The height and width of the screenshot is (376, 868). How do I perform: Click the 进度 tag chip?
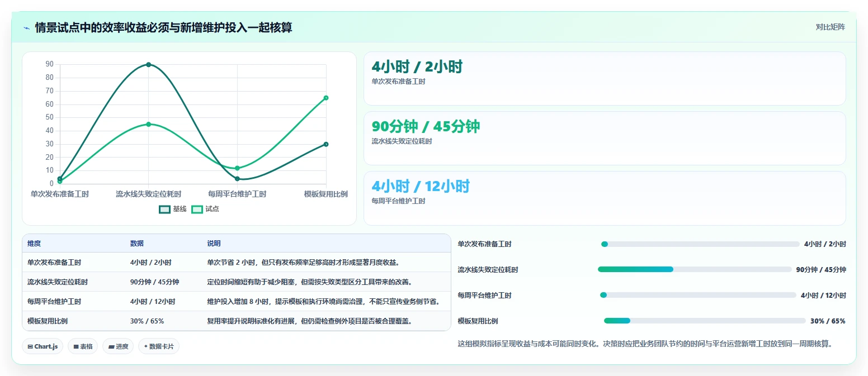tap(118, 346)
